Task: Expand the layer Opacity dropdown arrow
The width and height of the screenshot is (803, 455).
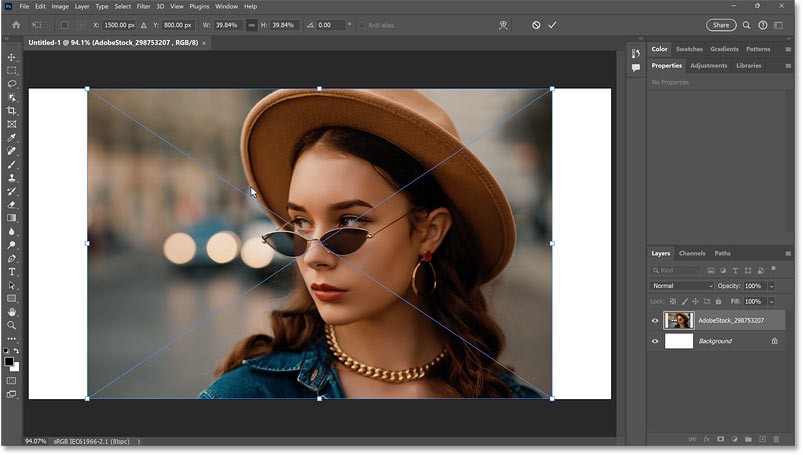Action: [771, 286]
